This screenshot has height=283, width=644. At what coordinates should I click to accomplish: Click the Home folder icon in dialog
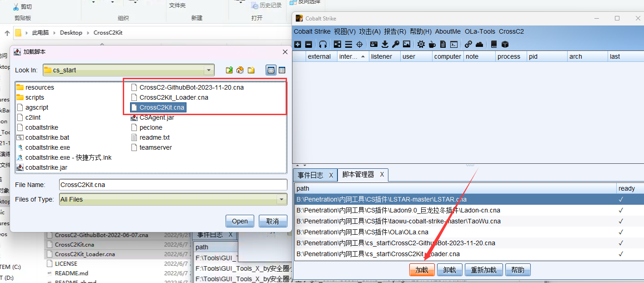tap(240, 70)
